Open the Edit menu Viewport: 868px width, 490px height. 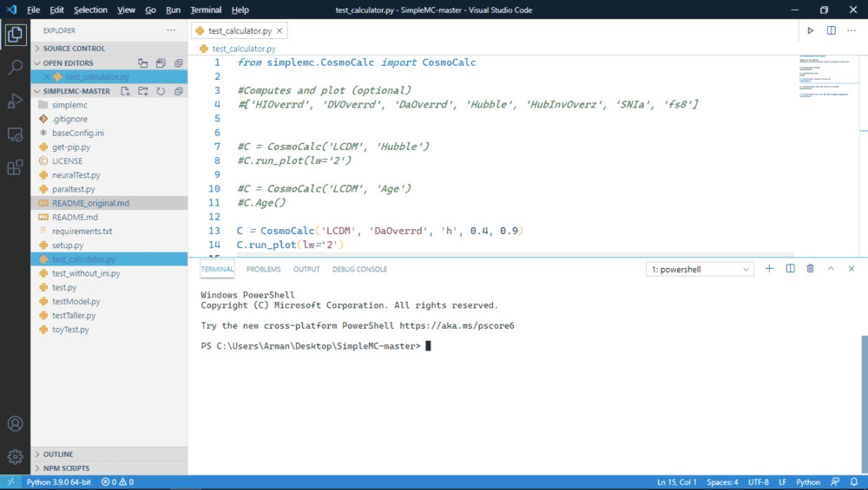[56, 10]
